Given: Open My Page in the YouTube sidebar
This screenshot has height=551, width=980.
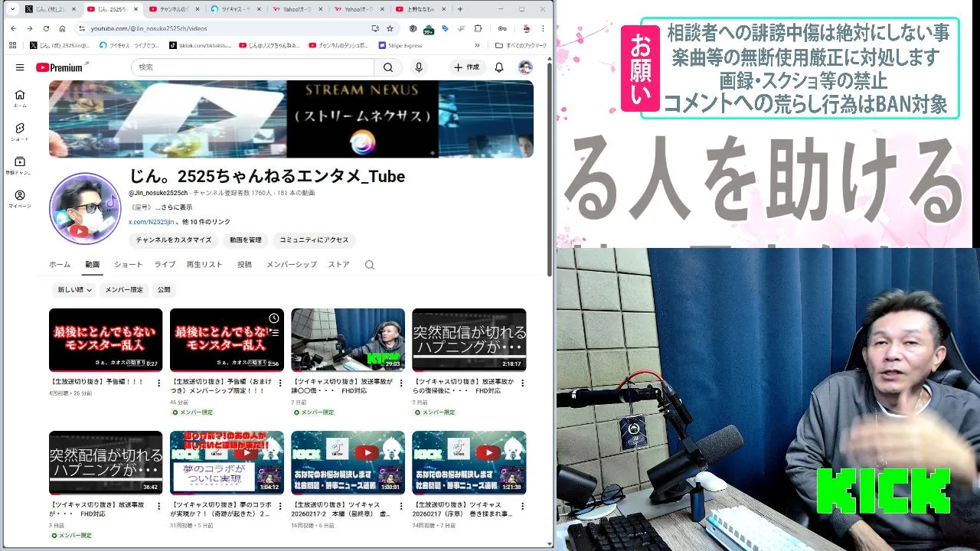Looking at the screenshot, I should [x=20, y=199].
